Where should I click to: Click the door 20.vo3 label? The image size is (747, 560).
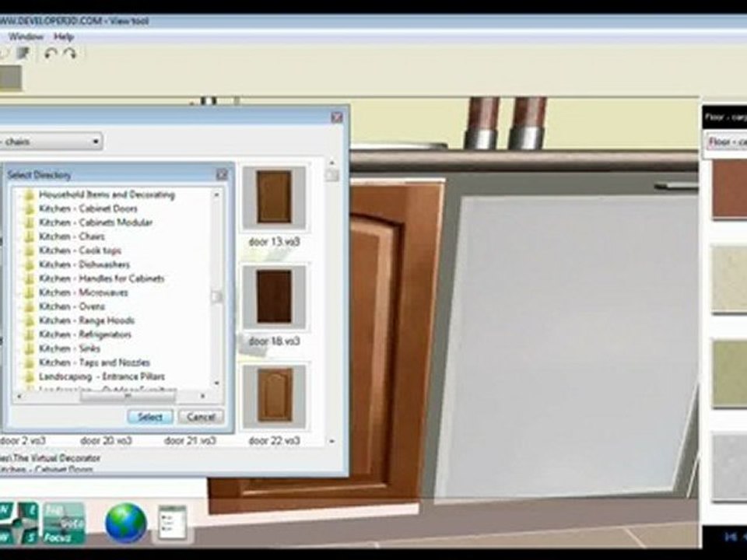pyautogui.click(x=106, y=441)
